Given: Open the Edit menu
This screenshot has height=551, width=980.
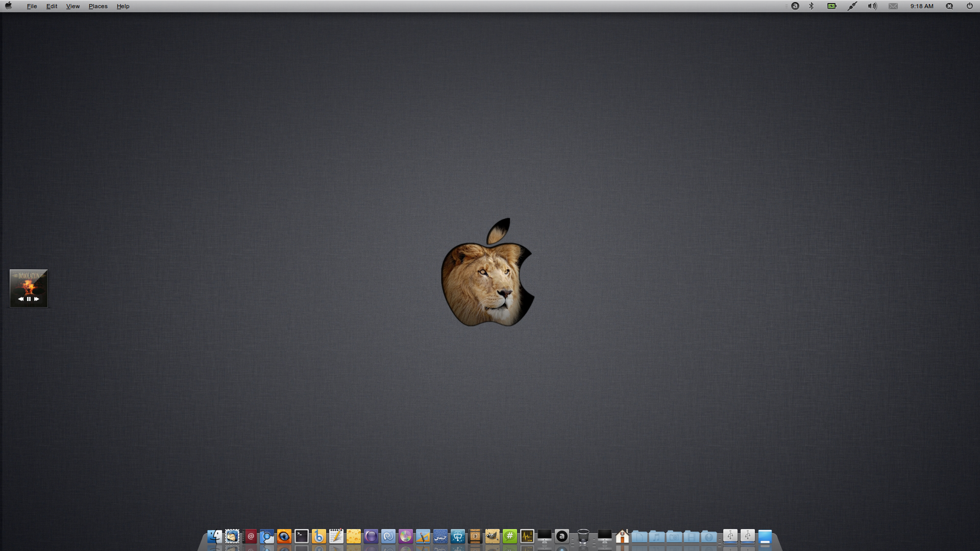Looking at the screenshot, I should click(x=52, y=6).
